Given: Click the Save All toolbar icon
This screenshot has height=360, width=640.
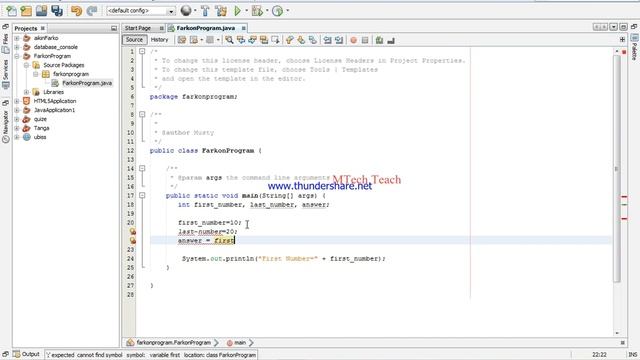Looking at the screenshot, I should (x=57, y=11).
